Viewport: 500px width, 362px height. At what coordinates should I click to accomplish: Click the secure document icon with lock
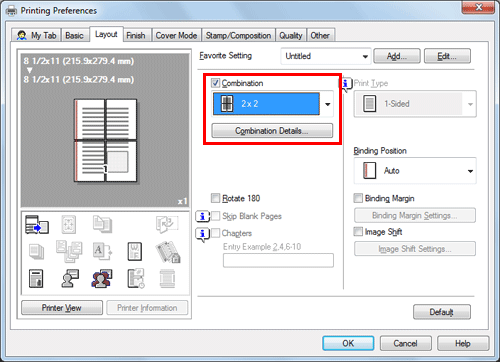click(x=36, y=279)
